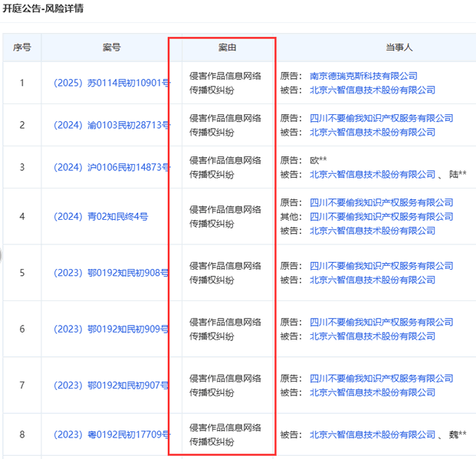Open defendant 北京六智信息技术股份有限公司 in row 6

click(x=373, y=336)
